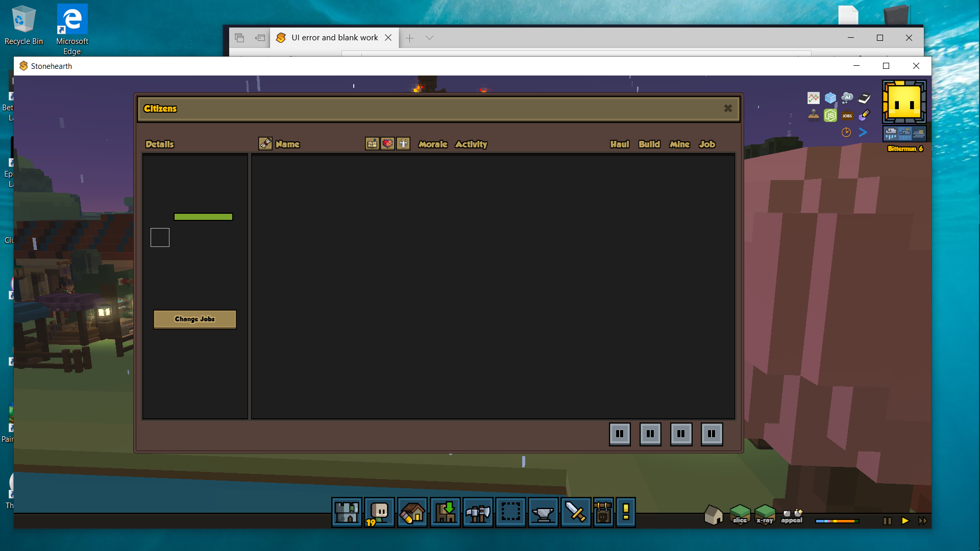Screen dimensions: 980x551
Task: Click the orange clock icon
Action: [x=846, y=133]
